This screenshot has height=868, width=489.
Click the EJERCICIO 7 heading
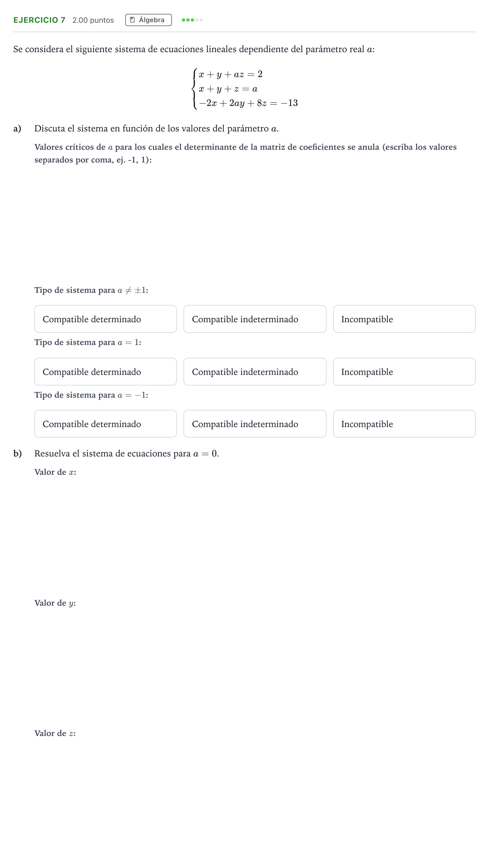pyautogui.click(x=39, y=20)
